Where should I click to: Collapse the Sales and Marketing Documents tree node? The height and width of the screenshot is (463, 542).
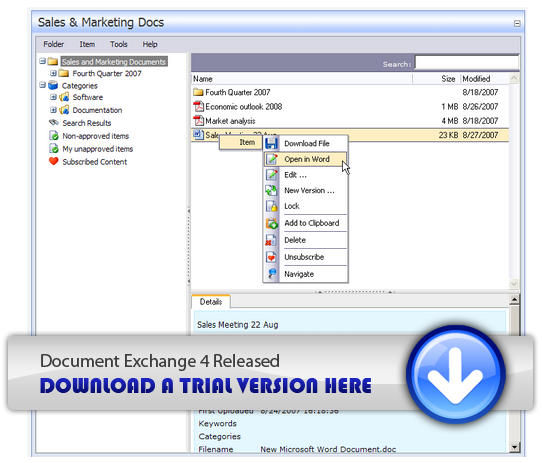click(x=43, y=61)
